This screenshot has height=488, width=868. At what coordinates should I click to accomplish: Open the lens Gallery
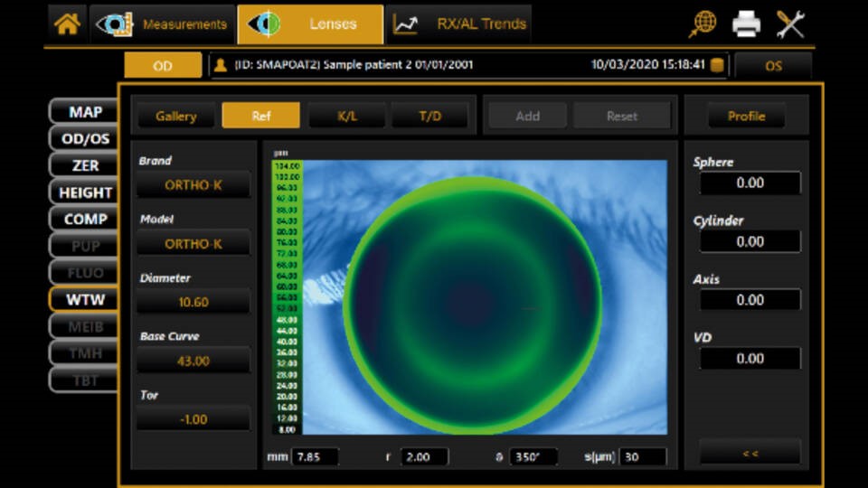[175, 116]
